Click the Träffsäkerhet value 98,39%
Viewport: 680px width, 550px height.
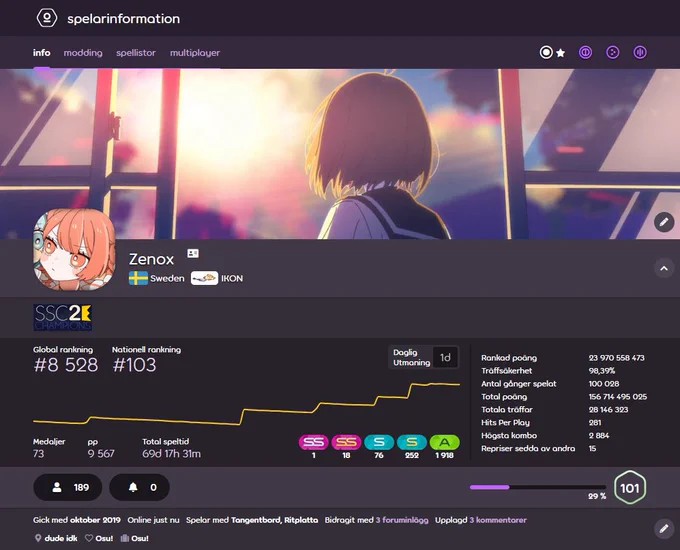(602, 371)
